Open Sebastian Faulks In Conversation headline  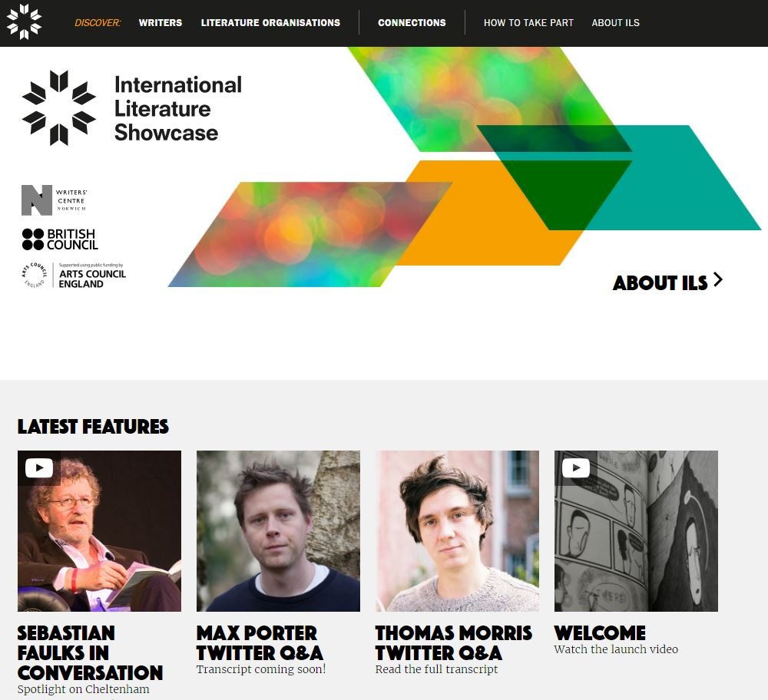(x=90, y=652)
